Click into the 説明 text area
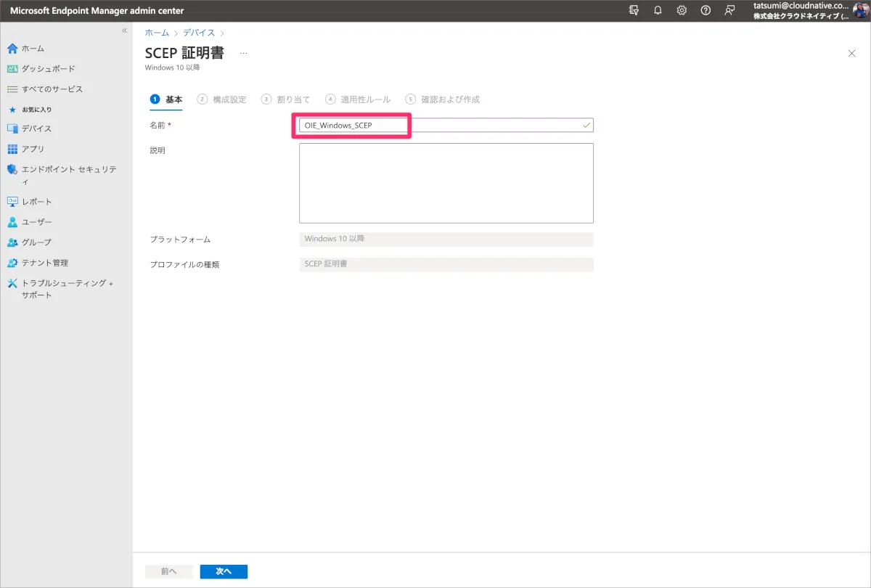This screenshot has height=588, width=871. 446,183
